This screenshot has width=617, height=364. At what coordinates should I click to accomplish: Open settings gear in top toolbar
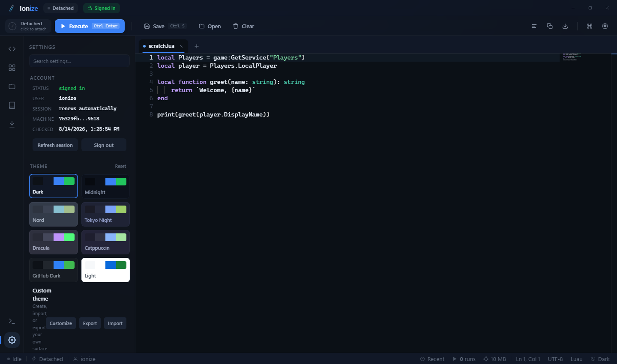click(605, 26)
